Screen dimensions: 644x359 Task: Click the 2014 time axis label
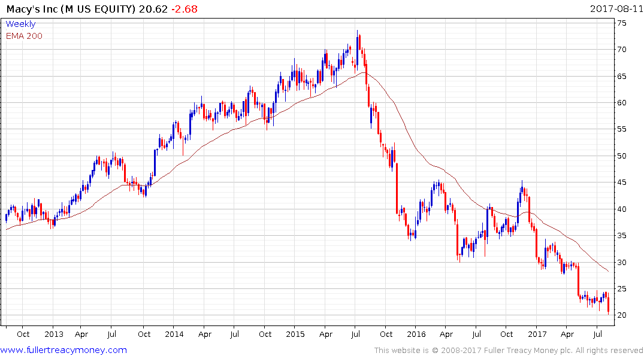point(174,334)
